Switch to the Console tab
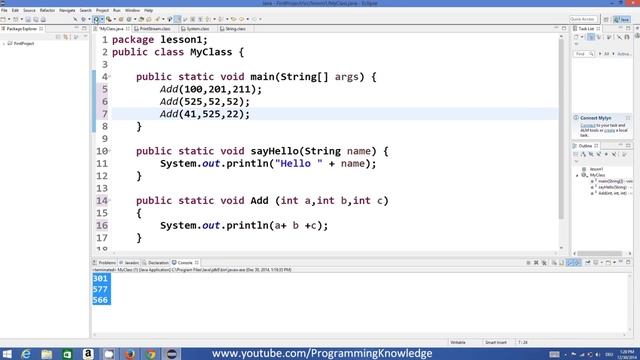 pos(185,263)
